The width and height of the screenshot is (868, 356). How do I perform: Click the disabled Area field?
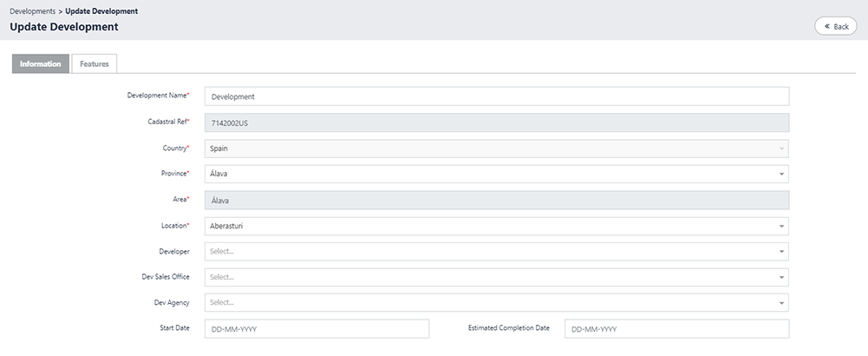[497, 201]
